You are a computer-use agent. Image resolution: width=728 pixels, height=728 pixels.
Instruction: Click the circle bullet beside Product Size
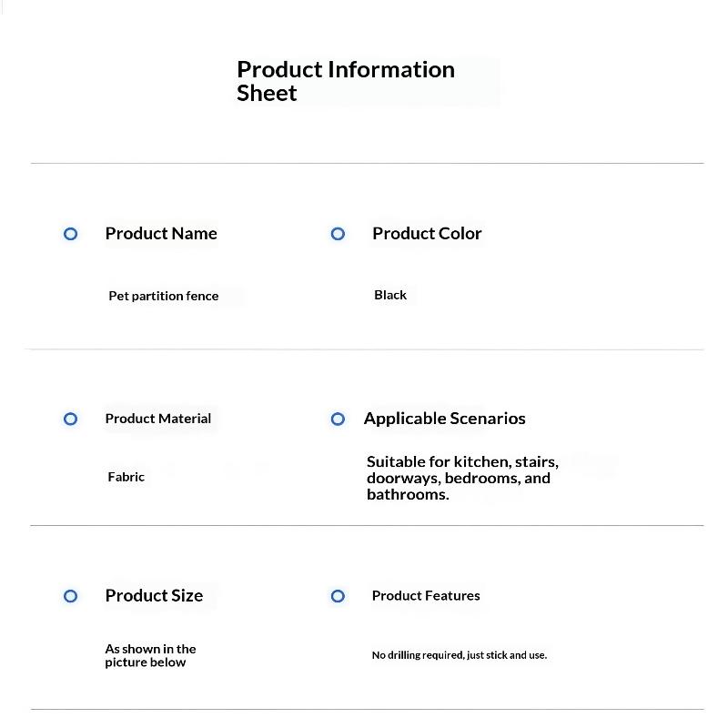click(71, 596)
